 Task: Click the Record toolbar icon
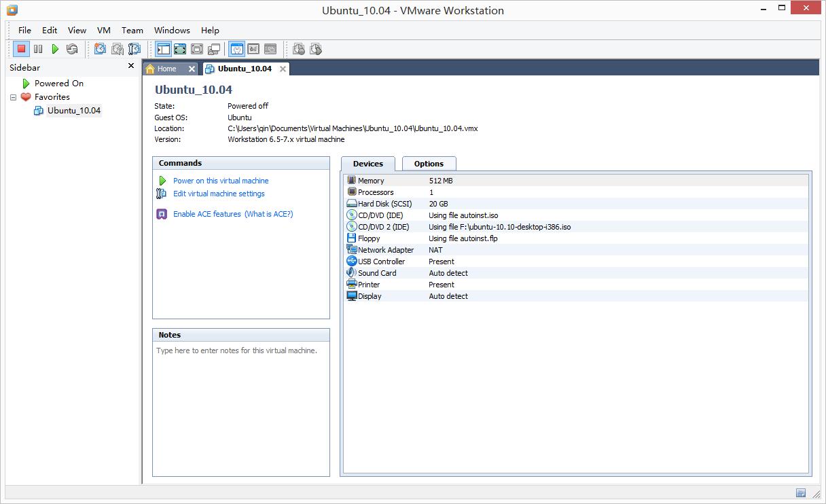299,49
